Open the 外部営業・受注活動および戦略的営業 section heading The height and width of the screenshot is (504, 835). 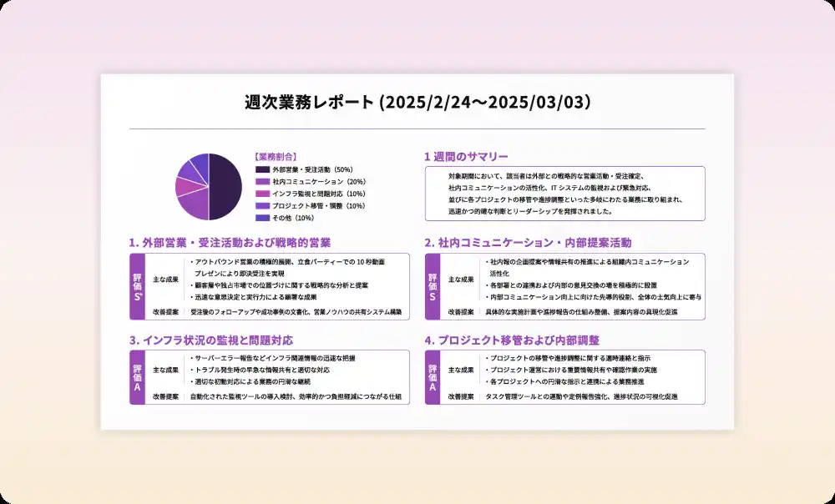tap(230, 243)
